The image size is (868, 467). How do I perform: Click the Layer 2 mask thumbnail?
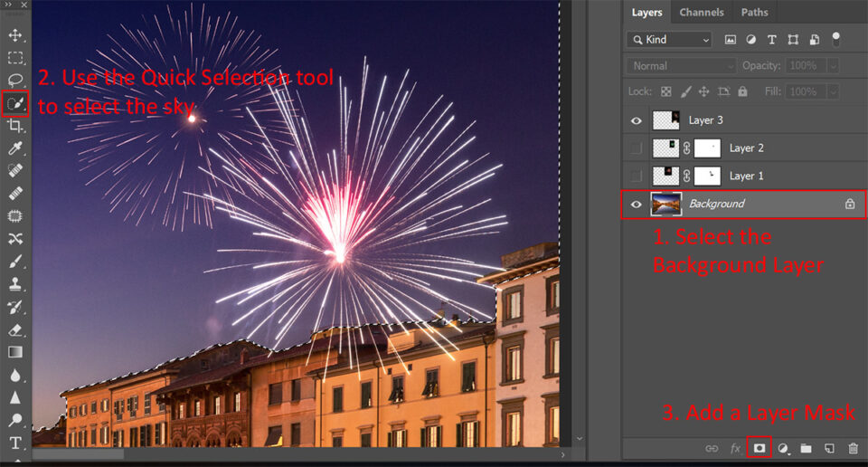[706, 148]
